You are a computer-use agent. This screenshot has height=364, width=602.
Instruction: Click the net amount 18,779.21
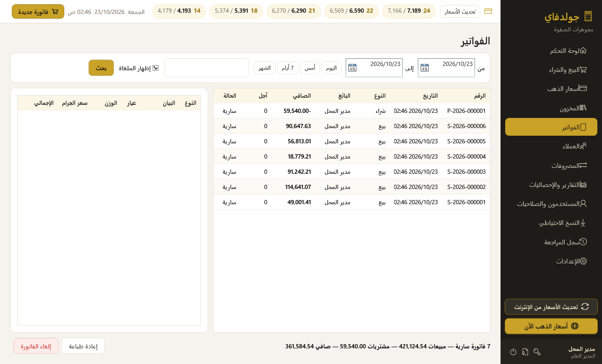pos(299,156)
